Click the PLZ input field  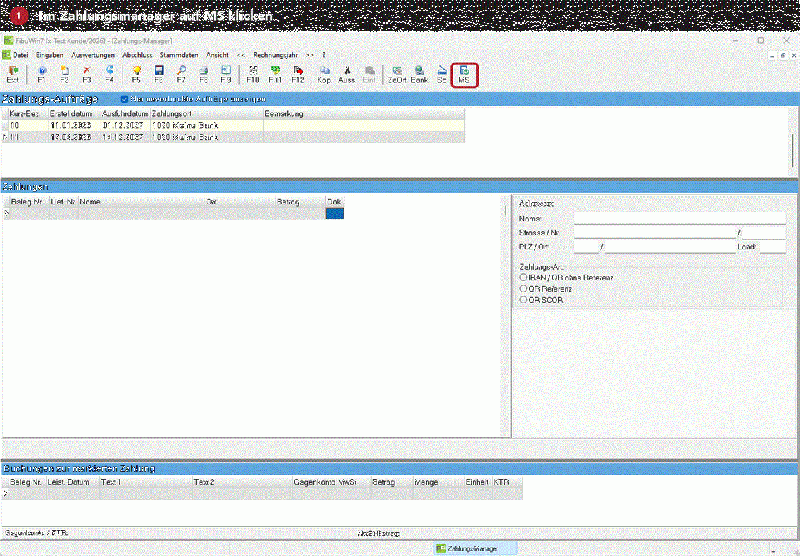tap(586, 247)
